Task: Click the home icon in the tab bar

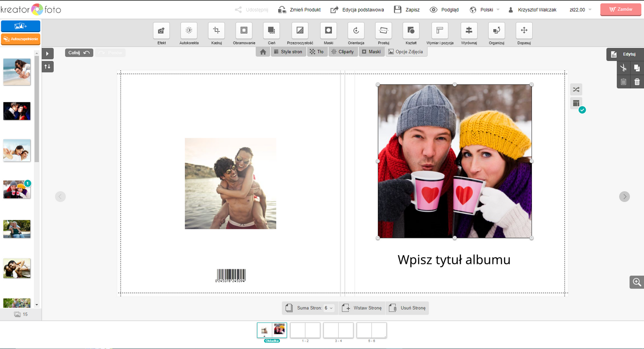Action: [263, 52]
